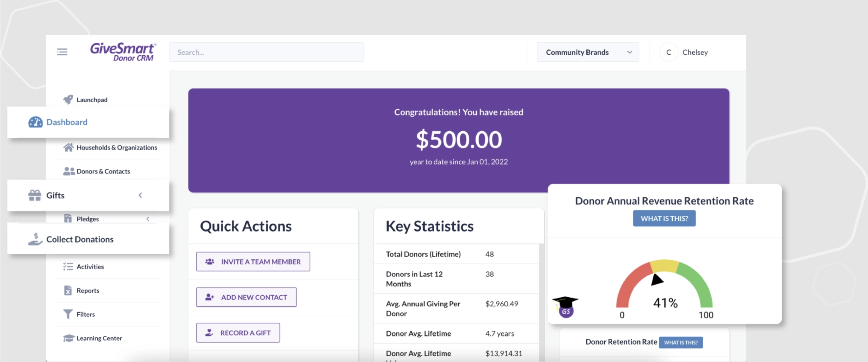
Task: Open Reports from sidebar menu
Action: (x=88, y=290)
